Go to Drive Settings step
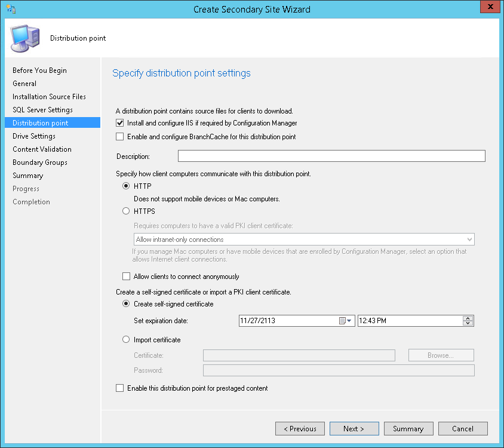 click(x=34, y=136)
